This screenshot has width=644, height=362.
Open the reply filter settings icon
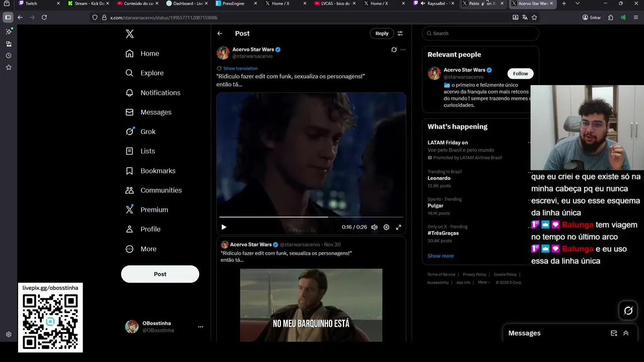coord(400,33)
